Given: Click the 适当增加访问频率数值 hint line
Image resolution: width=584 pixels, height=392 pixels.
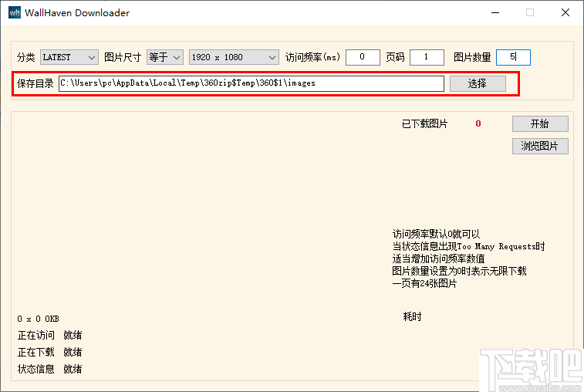Looking at the screenshot, I should (x=438, y=259).
